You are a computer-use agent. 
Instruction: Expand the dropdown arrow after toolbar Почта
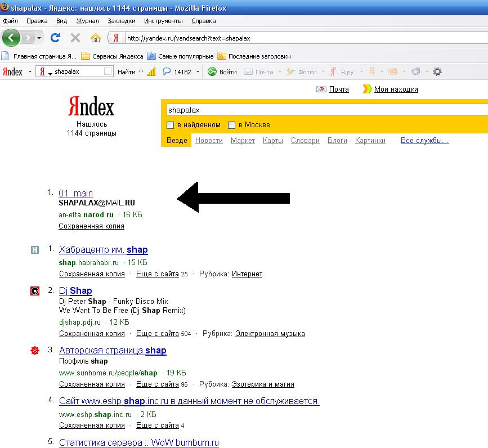(x=280, y=72)
